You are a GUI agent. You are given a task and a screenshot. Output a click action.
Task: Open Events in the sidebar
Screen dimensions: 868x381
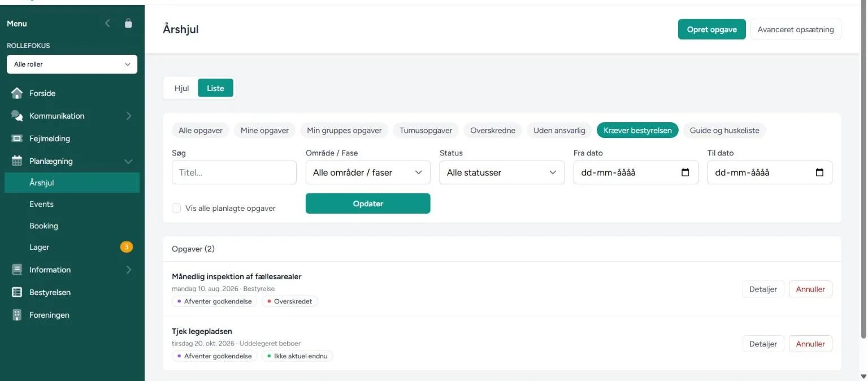coord(72,204)
